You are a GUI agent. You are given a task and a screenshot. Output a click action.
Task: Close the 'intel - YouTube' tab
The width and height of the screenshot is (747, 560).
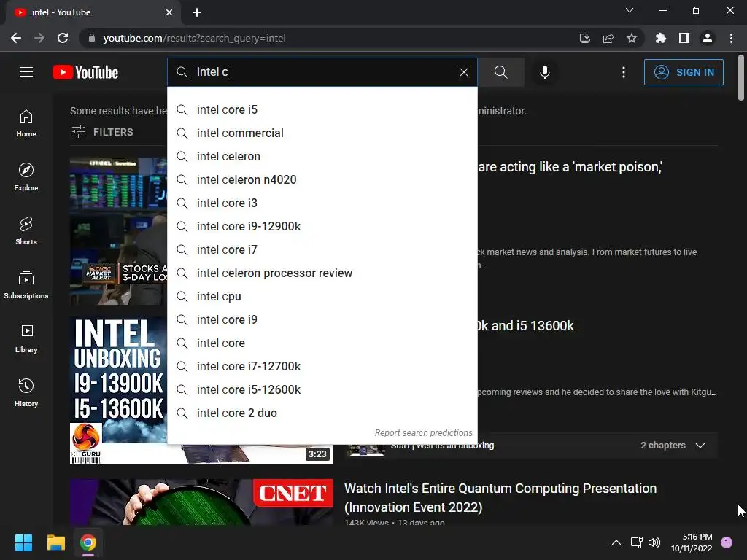169,12
